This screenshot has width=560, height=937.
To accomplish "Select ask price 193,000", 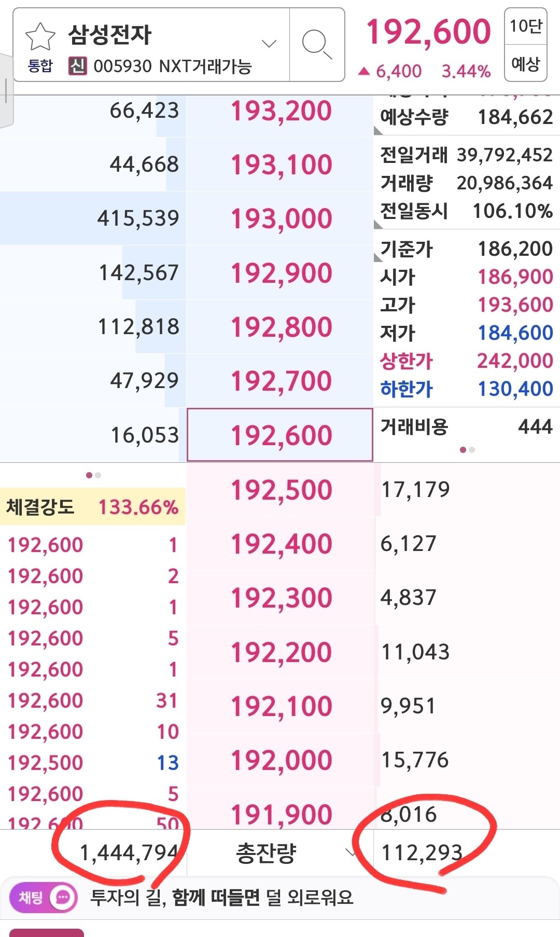I will pos(281,218).
